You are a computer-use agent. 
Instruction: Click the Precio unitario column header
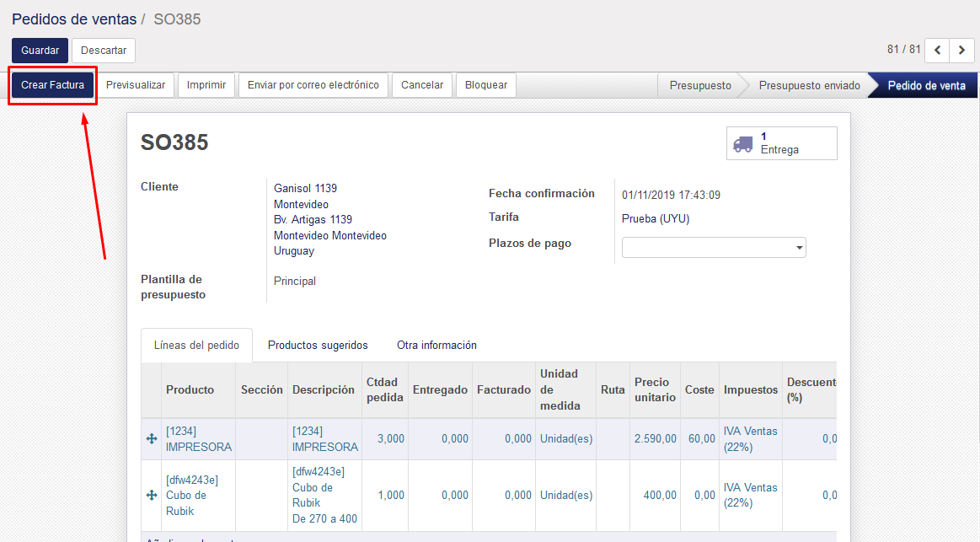click(x=655, y=389)
